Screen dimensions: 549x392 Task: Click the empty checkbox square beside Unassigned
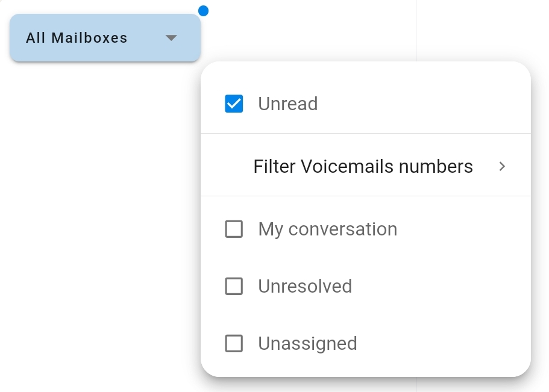[x=234, y=343]
